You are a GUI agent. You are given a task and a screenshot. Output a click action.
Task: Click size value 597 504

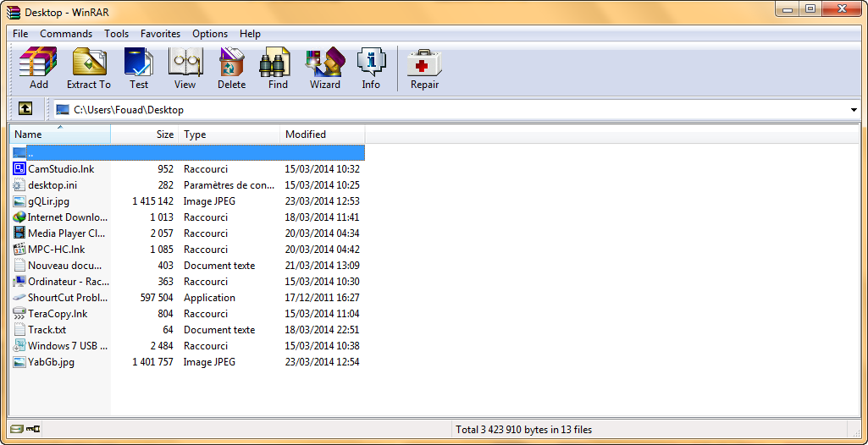pos(158,298)
